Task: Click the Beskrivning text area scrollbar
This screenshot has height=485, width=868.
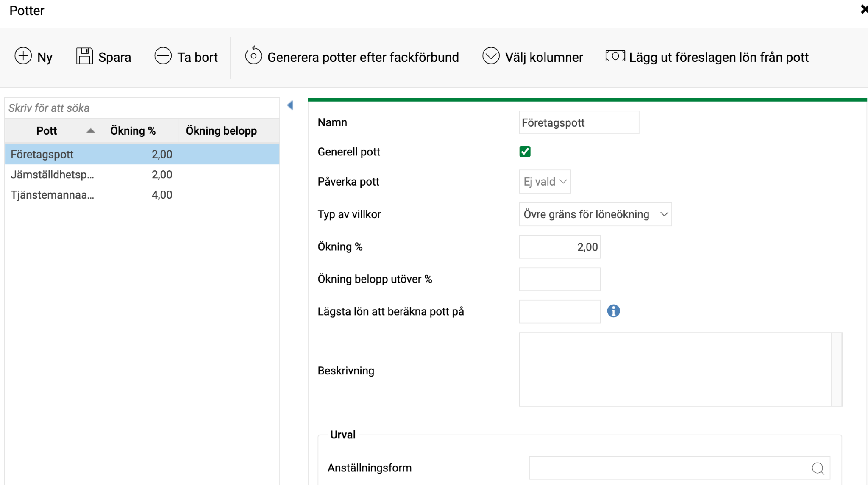Action: coord(836,369)
